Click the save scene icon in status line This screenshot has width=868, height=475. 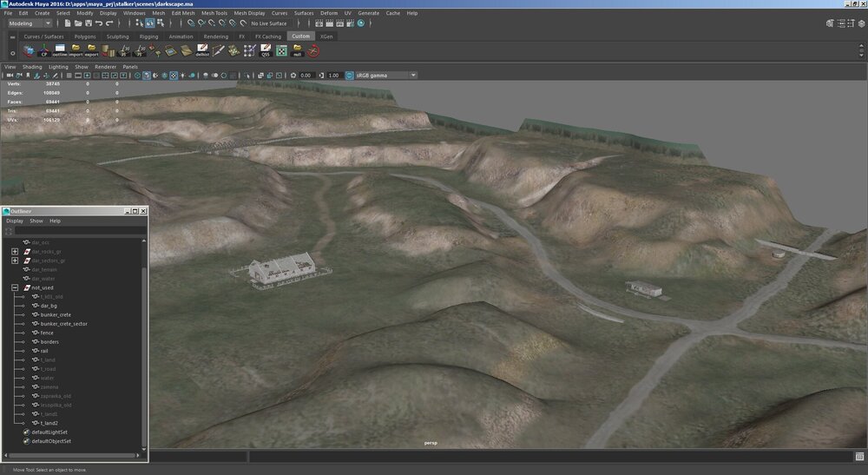87,23
